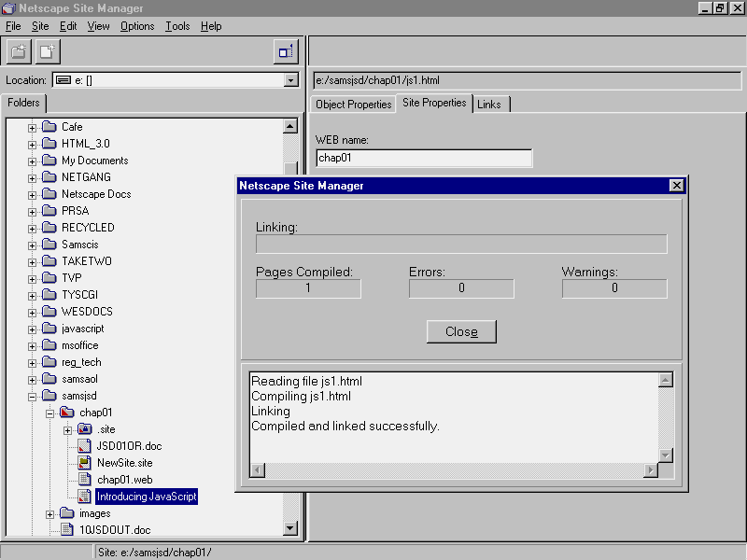Viewport: 747px width, 560px height.
Task: Select the NewSite.site file icon
Action: click(x=84, y=463)
